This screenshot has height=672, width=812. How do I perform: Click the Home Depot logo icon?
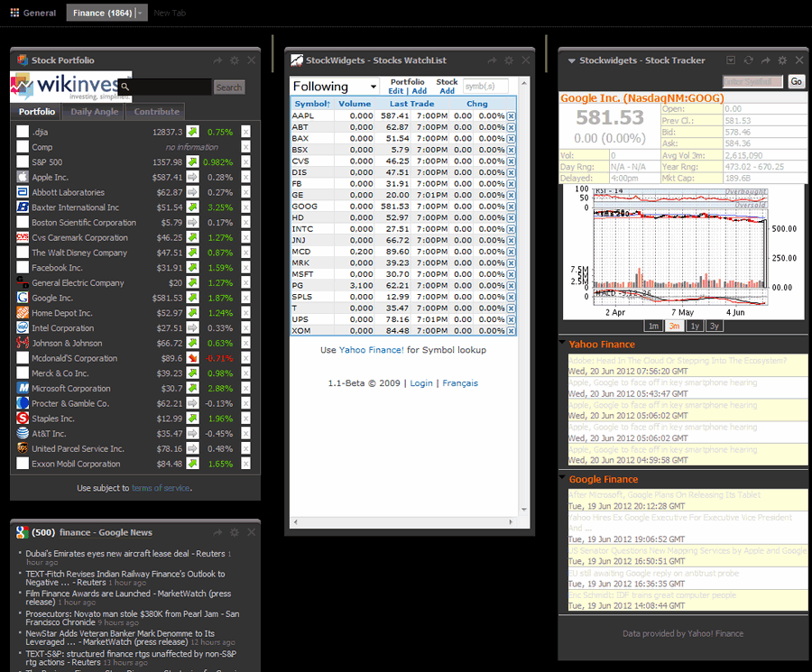pyautogui.click(x=23, y=313)
